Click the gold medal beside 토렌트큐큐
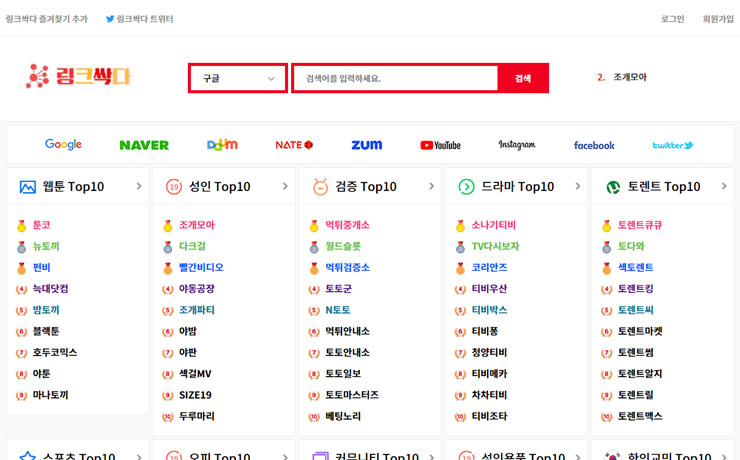The width and height of the screenshot is (740, 460). tap(606, 226)
